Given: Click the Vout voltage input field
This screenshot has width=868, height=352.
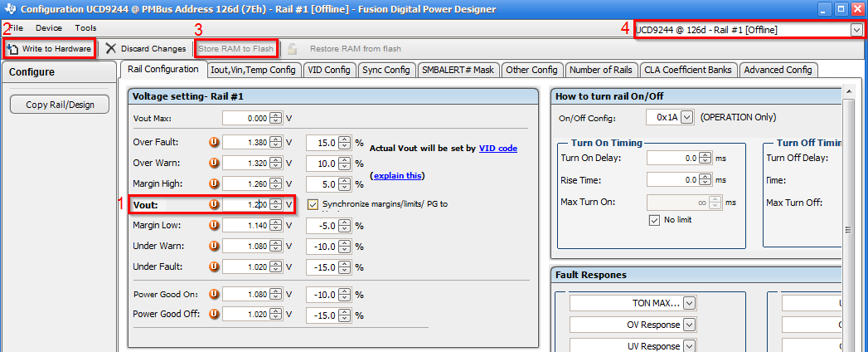Looking at the screenshot, I should click(x=245, y=204).
